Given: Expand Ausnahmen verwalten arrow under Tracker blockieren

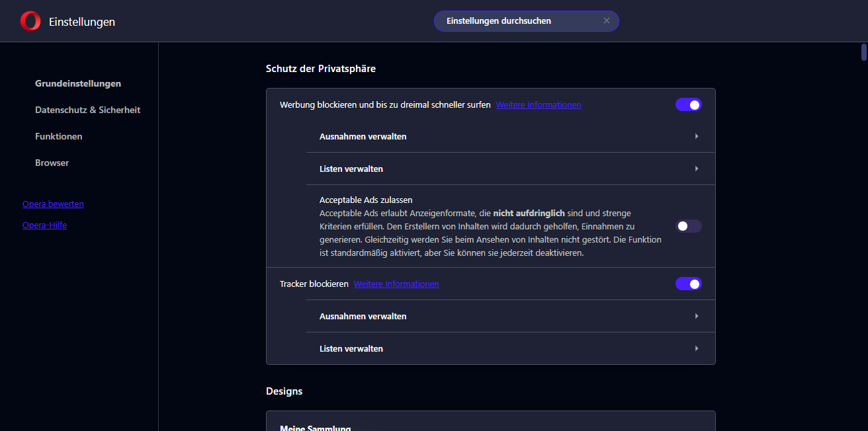Looking at the screenshot, I should coord(697,316).
